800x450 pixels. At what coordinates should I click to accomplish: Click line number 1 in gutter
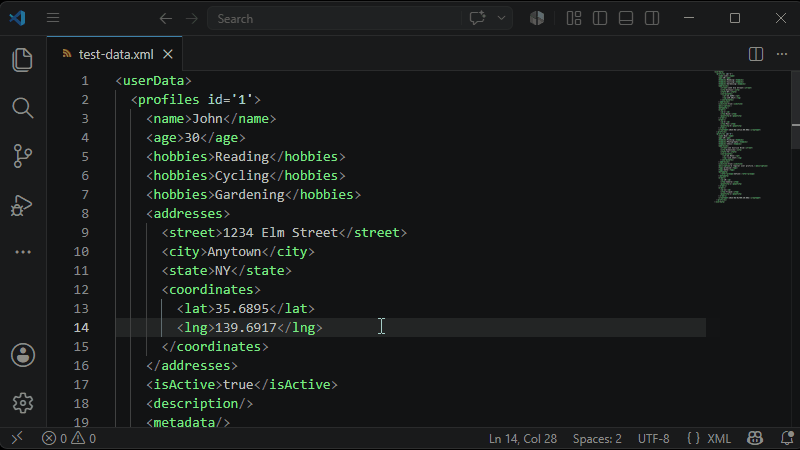pos(85,81)
